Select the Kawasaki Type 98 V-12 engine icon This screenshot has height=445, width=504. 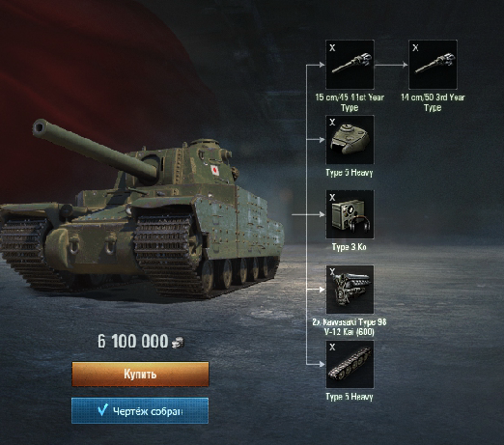coord(350,290)
